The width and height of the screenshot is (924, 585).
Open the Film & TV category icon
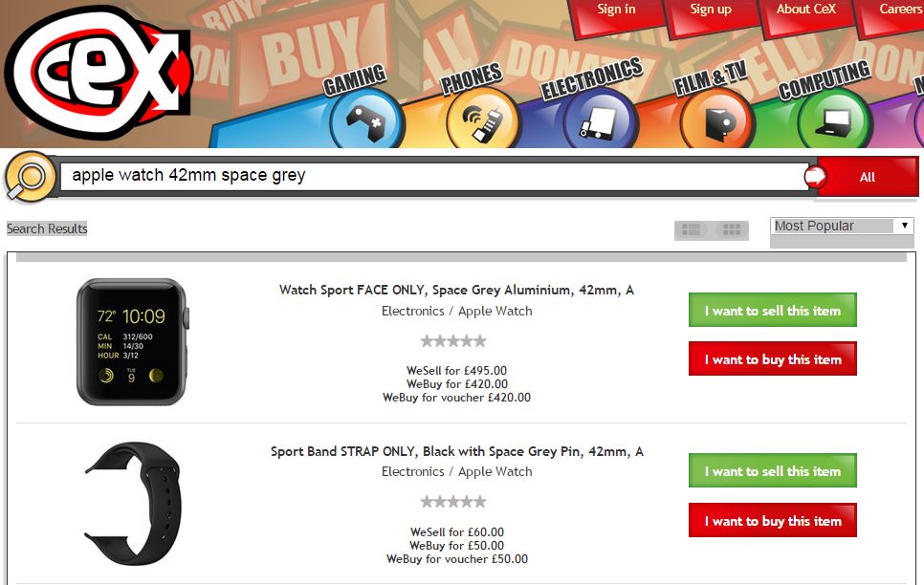717,120
